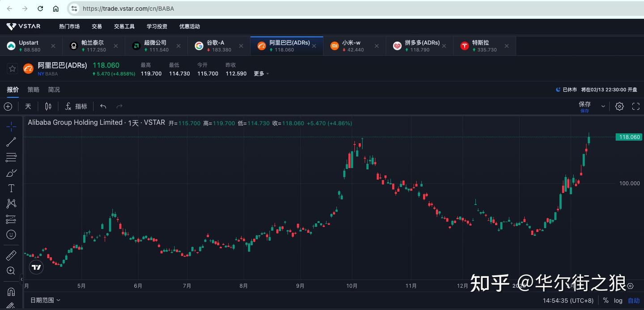Viewport: 644px width, 310px height.
Task: Click the add symbol plus icon
Action: point(8,106)
